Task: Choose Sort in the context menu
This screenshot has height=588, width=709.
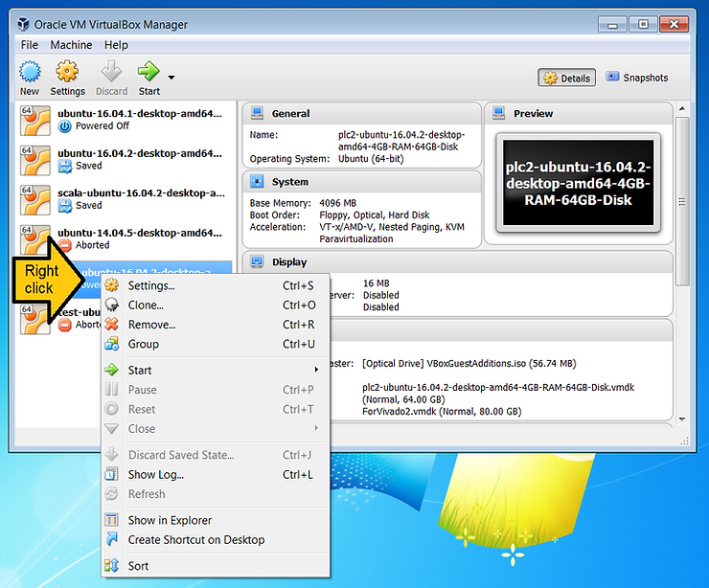Action: (x=215, y=566)
